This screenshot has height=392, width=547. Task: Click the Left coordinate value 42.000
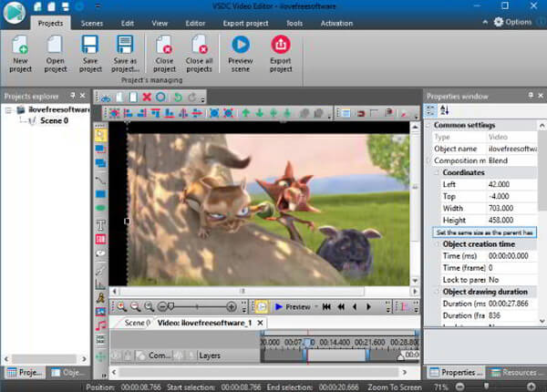512,184
